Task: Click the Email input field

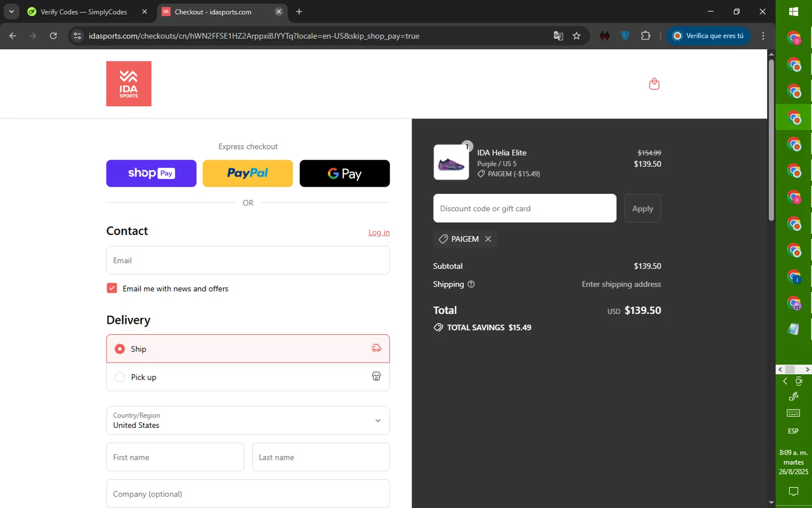Action: 248,260
